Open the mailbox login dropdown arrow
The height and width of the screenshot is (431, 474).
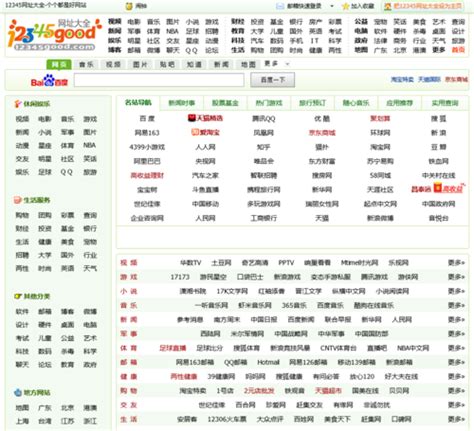point(332,6)
